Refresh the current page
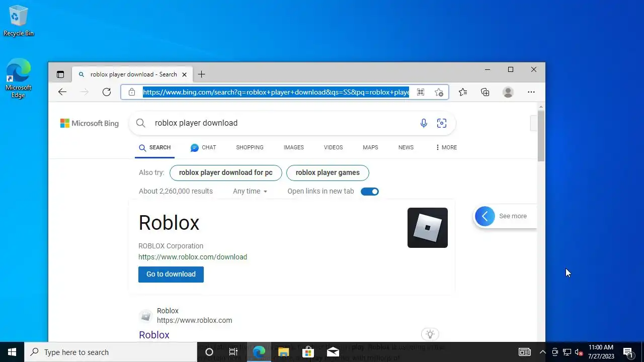This screenshot has height=362, width=644. pos(107,92)
